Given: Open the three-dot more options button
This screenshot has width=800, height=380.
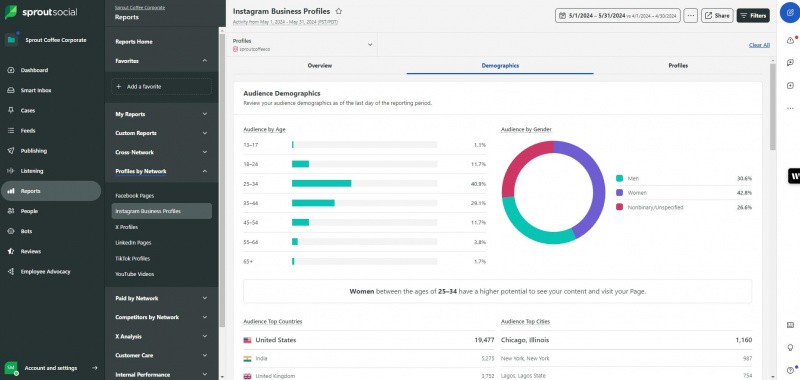Looking at the screenshot, I should pyautogui.click(x=691, y=16).
